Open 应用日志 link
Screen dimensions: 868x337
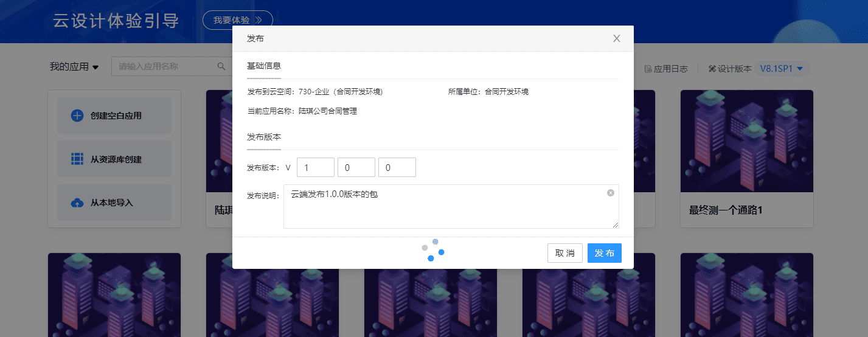(666, 69)
